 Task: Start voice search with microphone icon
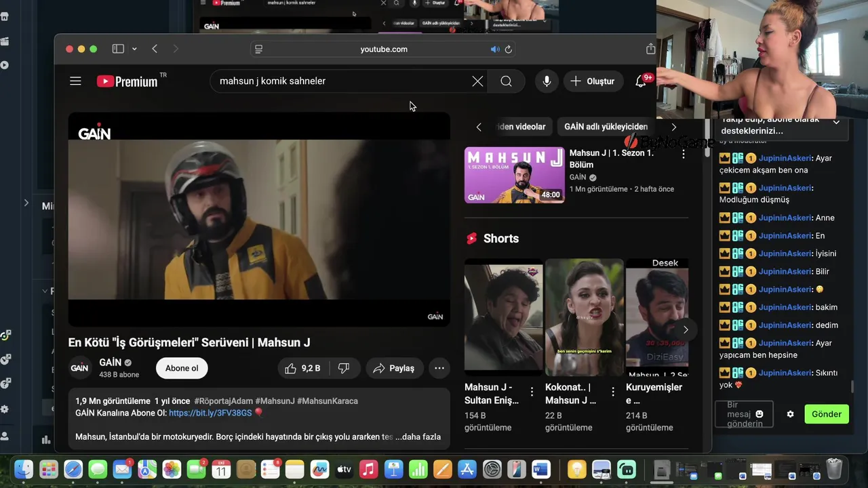(547, 81)
